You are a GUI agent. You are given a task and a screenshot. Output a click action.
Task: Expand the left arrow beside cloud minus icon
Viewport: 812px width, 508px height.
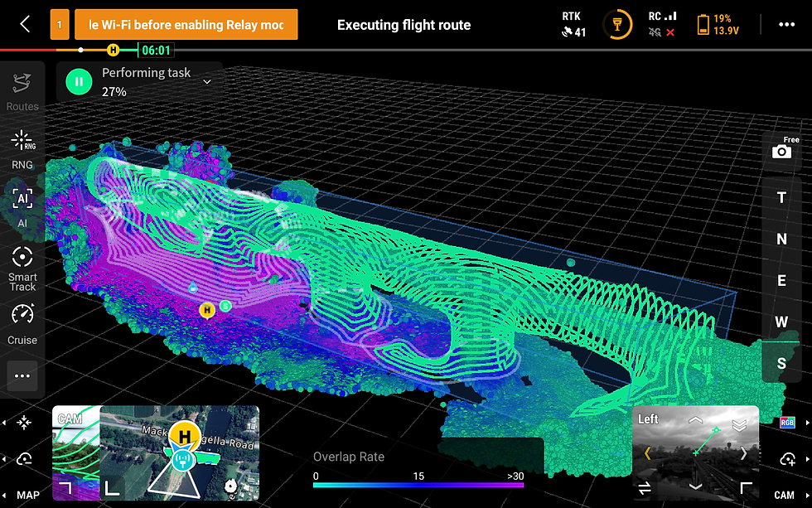tap(4, 459)
